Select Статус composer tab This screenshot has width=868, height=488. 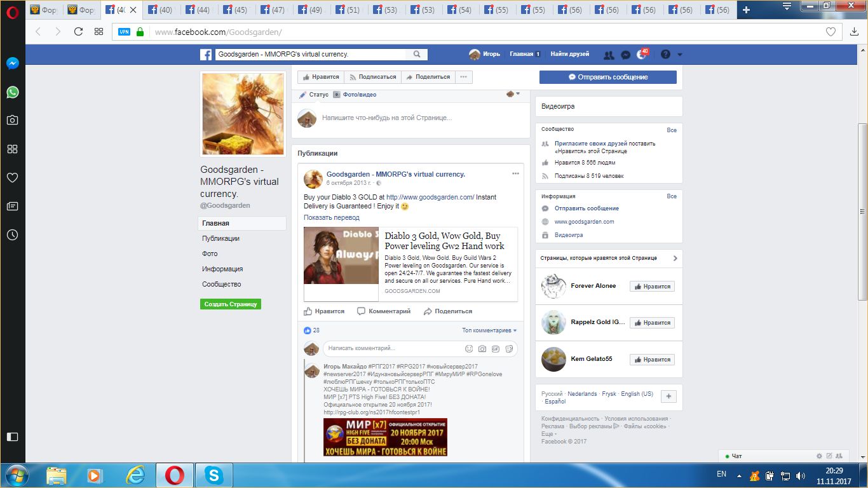pyautogui.click(x=314, y=95)
